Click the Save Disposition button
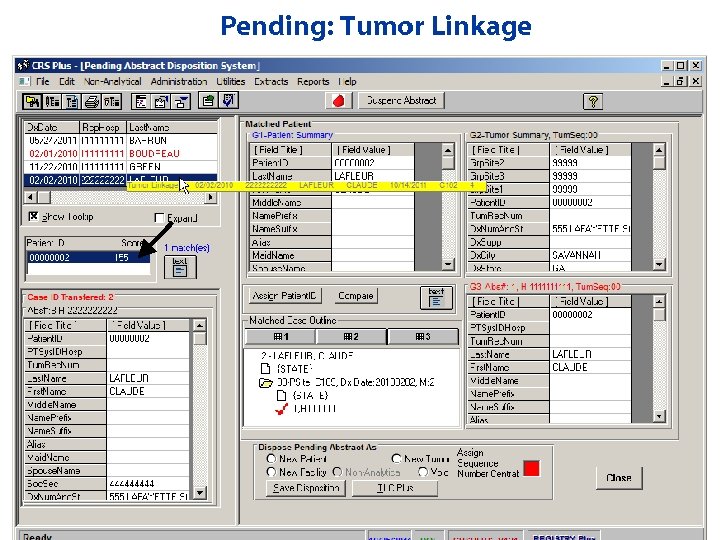 [306, 488]
